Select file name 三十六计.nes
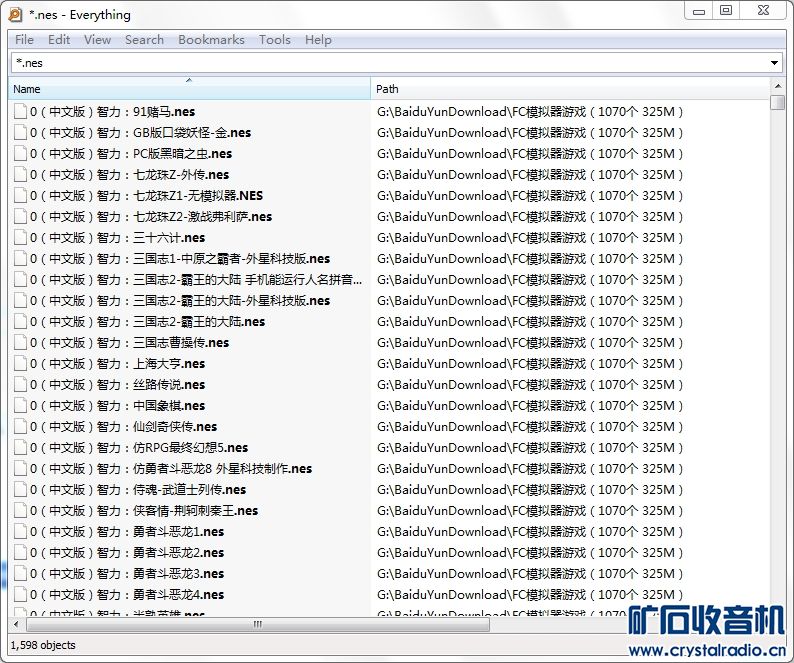This screenshot has height=663, width=794. (x=117, y=238)
